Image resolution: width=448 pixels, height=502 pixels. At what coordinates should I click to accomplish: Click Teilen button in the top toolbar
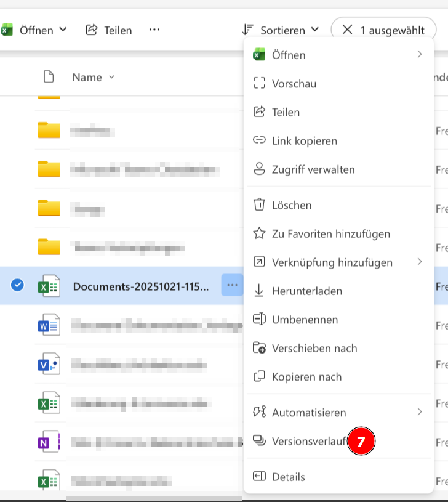(109, 30)
